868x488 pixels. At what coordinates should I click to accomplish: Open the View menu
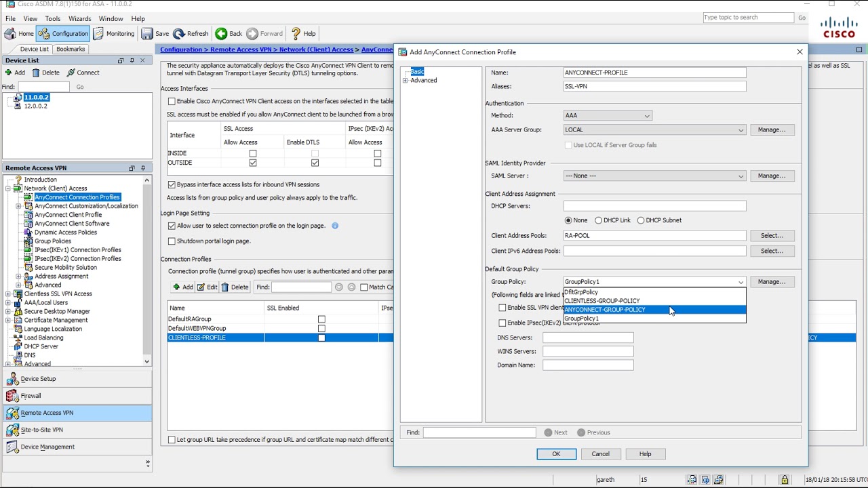coord(31,19)
